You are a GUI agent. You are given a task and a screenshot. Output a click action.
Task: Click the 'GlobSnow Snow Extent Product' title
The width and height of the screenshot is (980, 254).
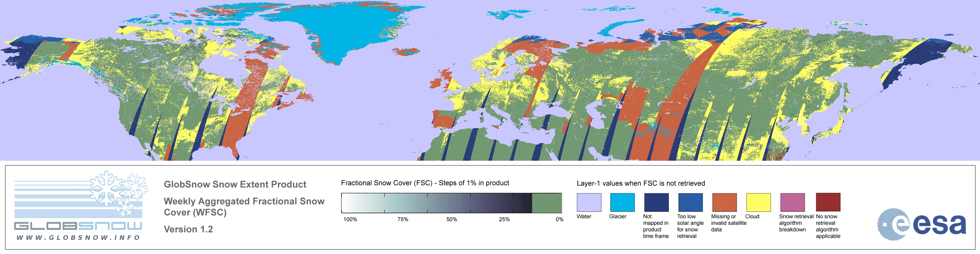click(235, 184)
